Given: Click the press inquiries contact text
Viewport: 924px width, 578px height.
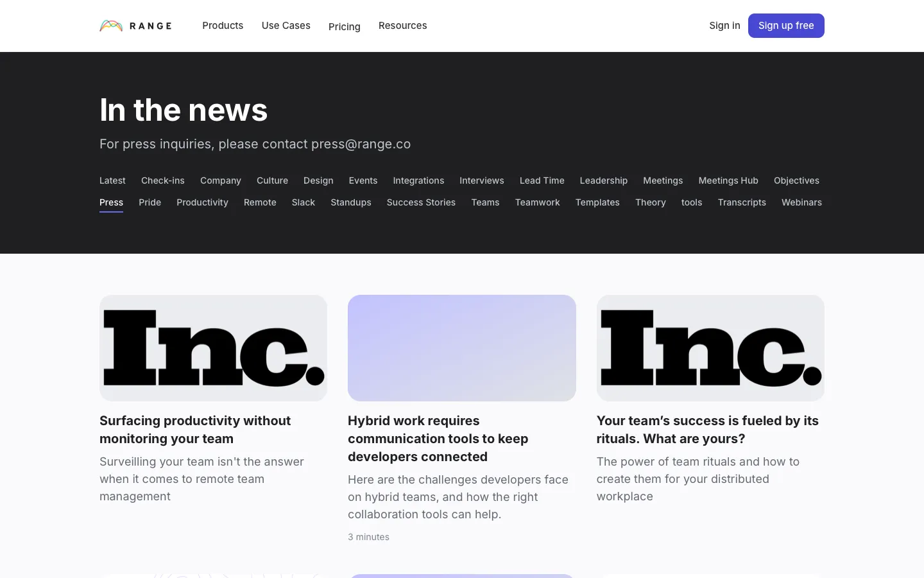Looking at the screenshot, I should click(255, 144).
